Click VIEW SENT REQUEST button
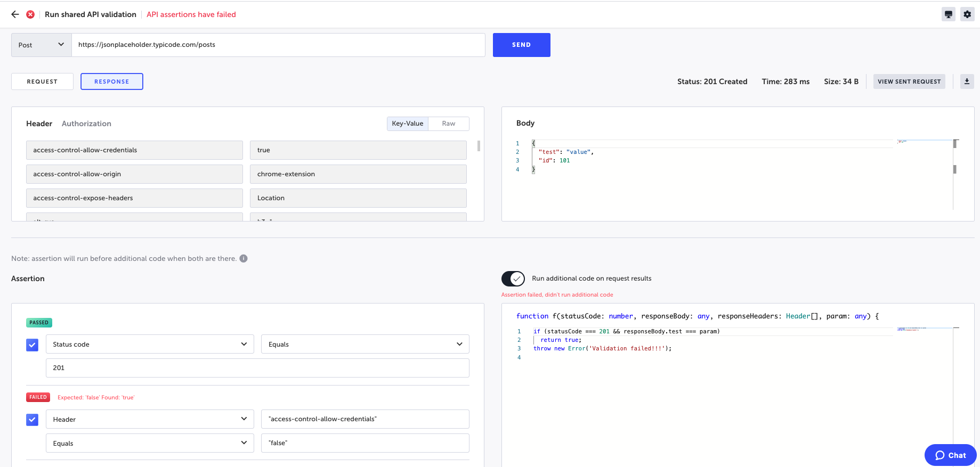Screen dimensions: 980x467 (x=909, y=81)
